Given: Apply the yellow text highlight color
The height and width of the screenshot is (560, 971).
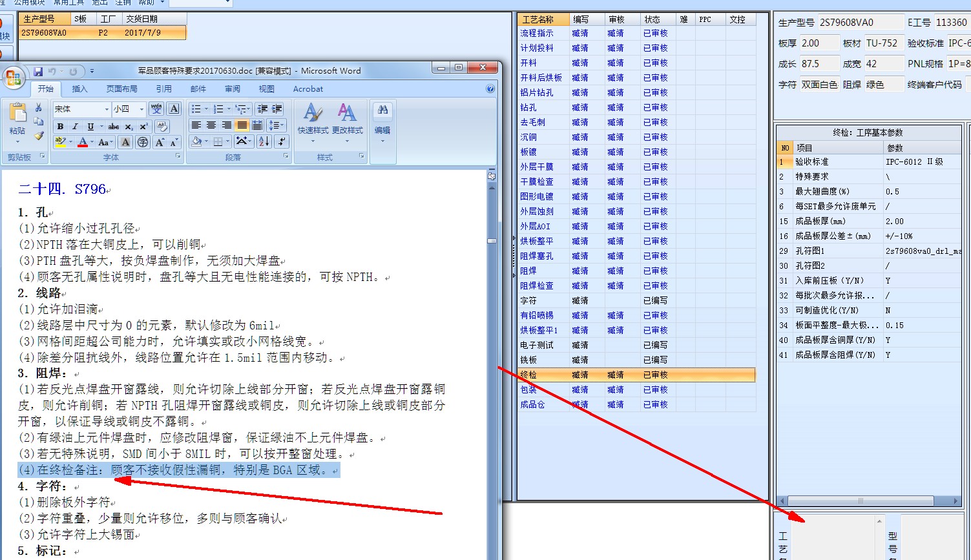Looking at the screenshot, I should click(x=59, y=142).
